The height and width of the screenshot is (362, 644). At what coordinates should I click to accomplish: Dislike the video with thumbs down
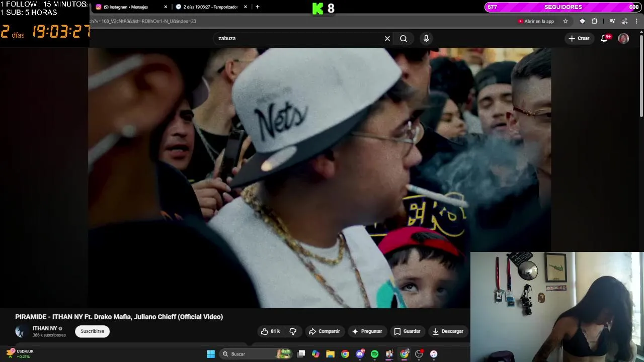(x=293, y=331)
